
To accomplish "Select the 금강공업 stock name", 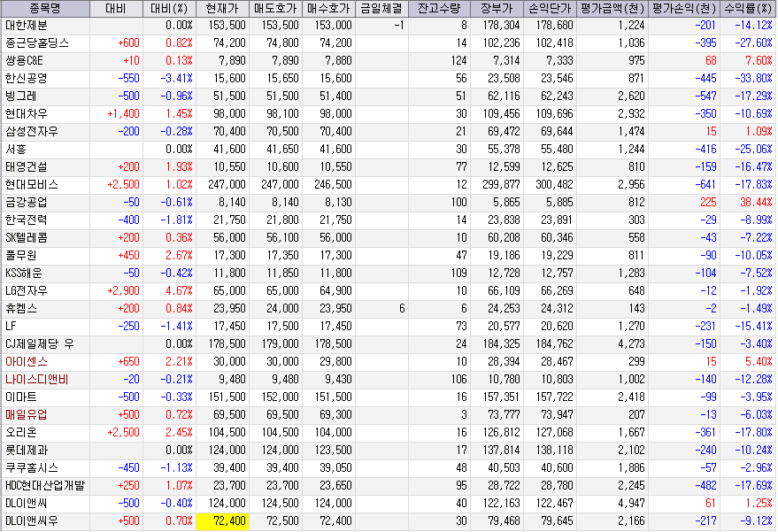I will (27, 203).
